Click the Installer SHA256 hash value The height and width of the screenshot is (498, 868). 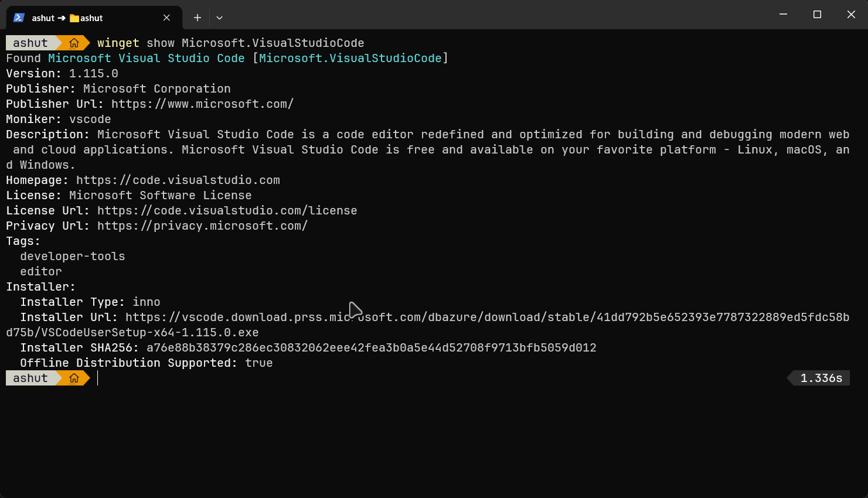tap(371, 347)
